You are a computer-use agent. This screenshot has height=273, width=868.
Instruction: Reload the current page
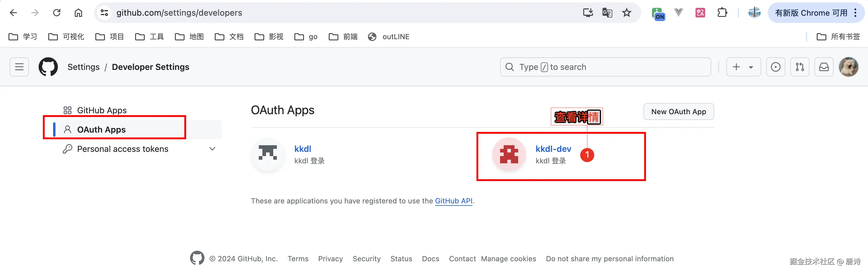(57, 13)
